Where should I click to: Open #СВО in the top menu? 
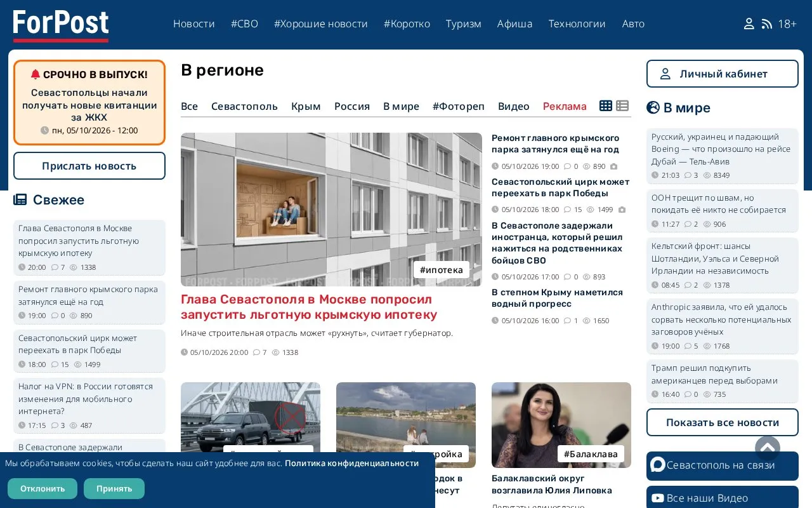pyautogui.click(x=244, y=23)
